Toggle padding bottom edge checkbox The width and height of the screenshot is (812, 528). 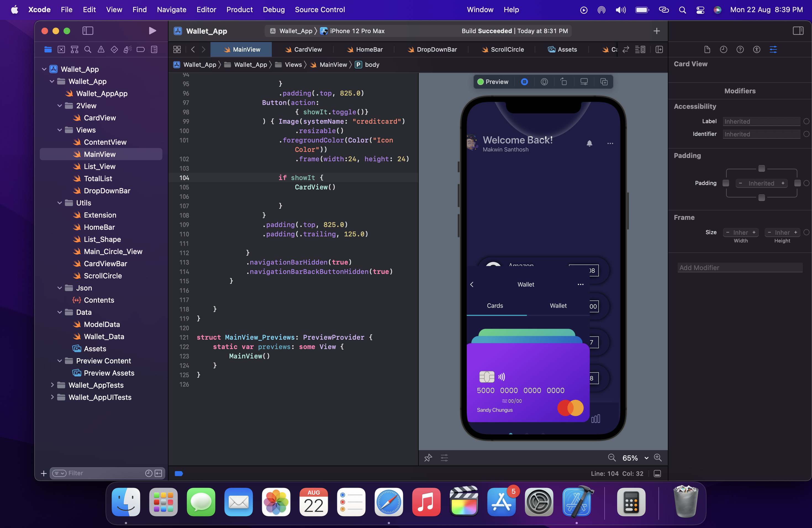coord(761,198)
